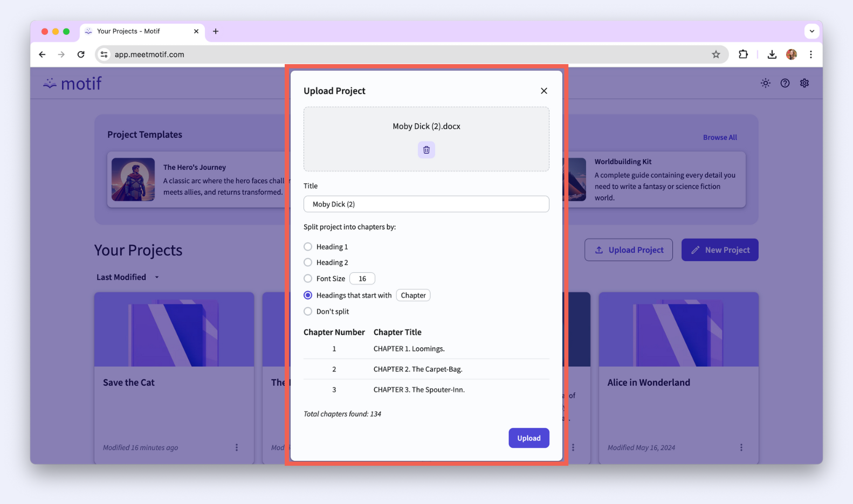This screenshot has width=853, height=504.
Task: Click the Save the Cat project title
Action: click(x=128, y=383)
